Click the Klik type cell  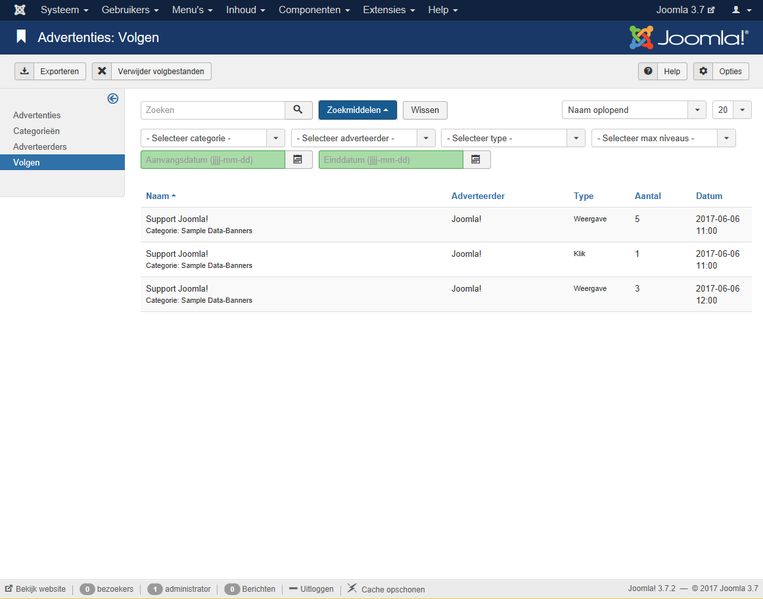coord(579,254)
